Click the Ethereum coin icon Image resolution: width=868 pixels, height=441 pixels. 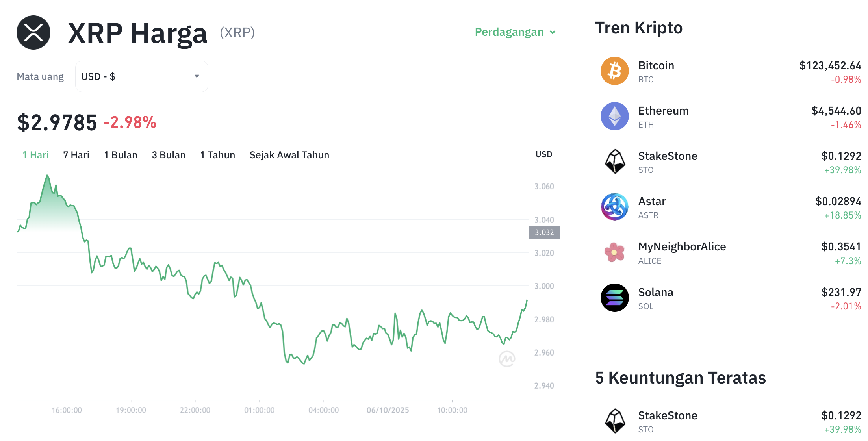[614, 117]
